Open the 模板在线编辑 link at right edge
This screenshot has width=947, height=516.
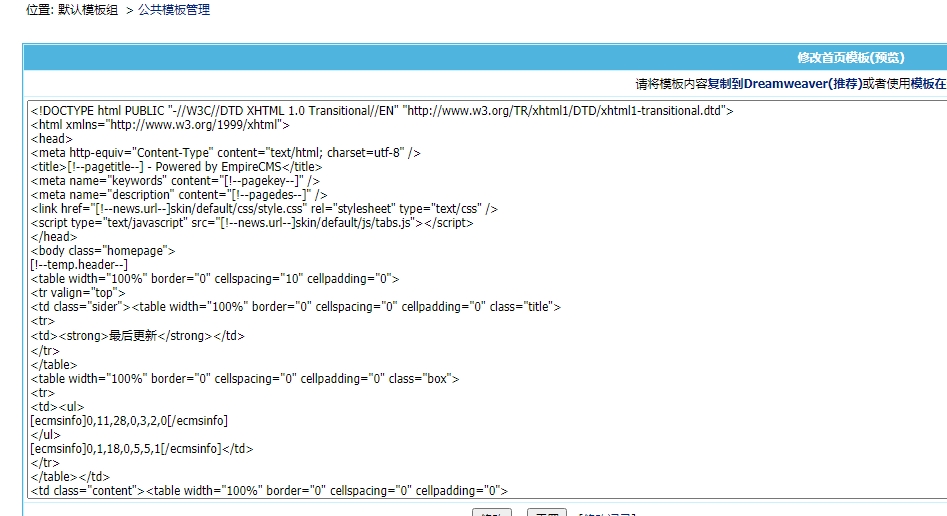(x=927, y=84)
